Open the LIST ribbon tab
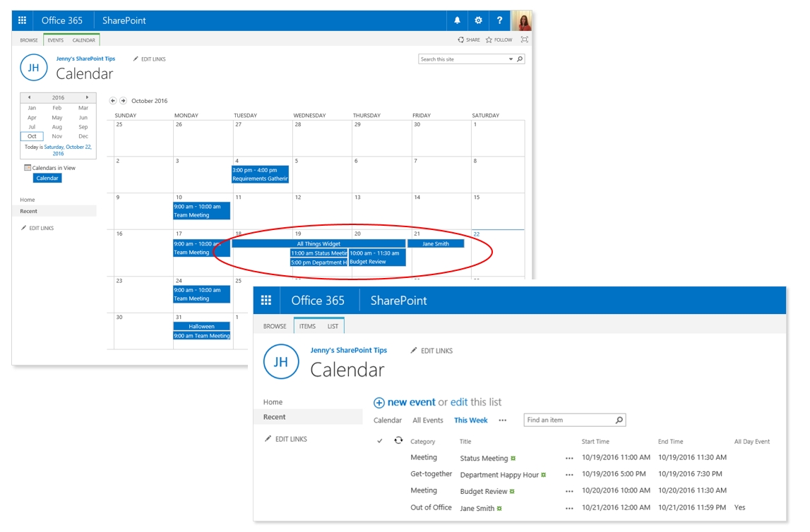The width and height of the screenshot is (810, 532). (333, 326)
